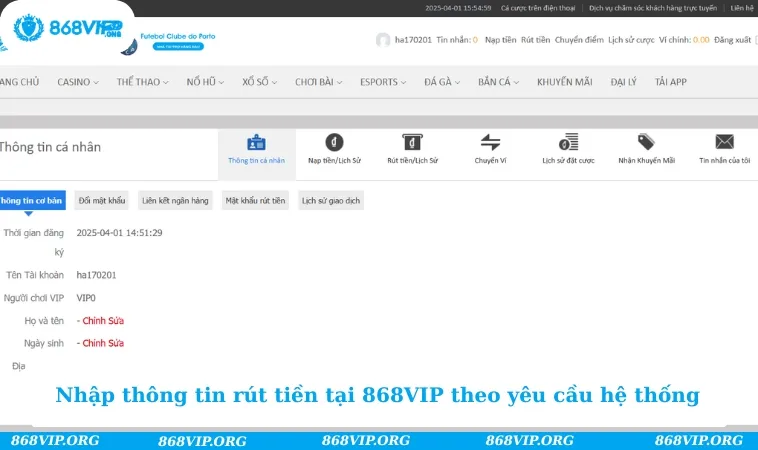Click the Chuyển Ví transfer arrows icon
Viewport: 758px width, 450px height.
click(490, 142)
